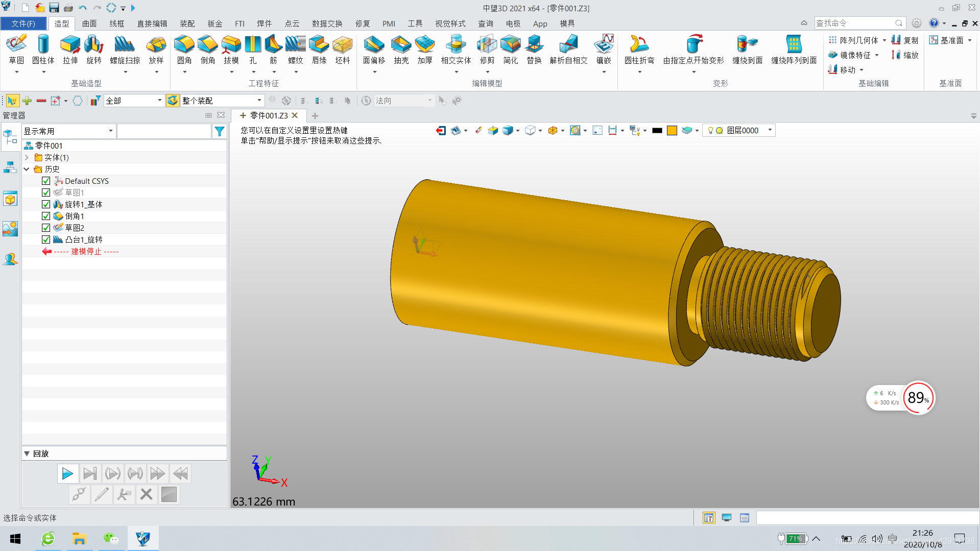Click the black color swatch

coord(657,131)
